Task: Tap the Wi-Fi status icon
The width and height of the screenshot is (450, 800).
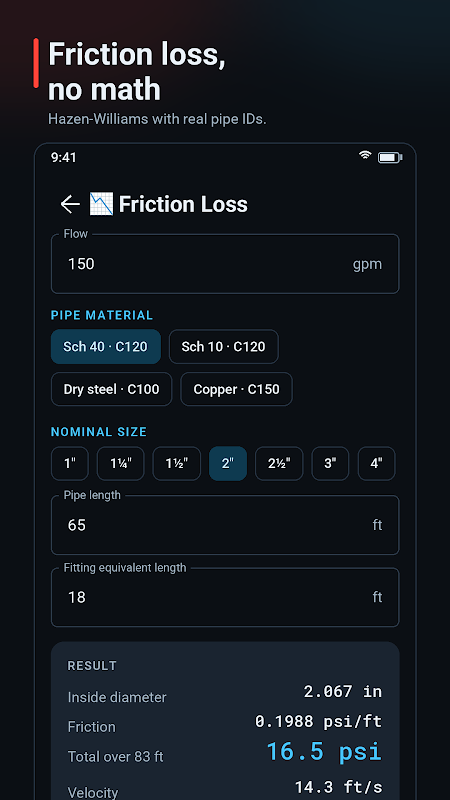Action: click(365, 156)
